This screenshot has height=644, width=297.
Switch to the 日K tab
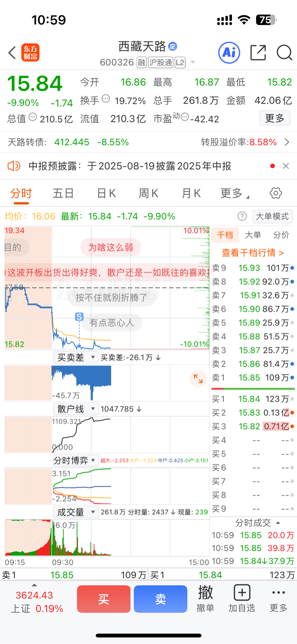106,193
